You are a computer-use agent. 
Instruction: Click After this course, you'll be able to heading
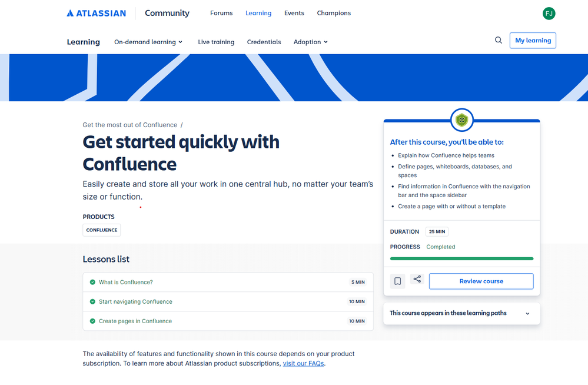[447, 142]
